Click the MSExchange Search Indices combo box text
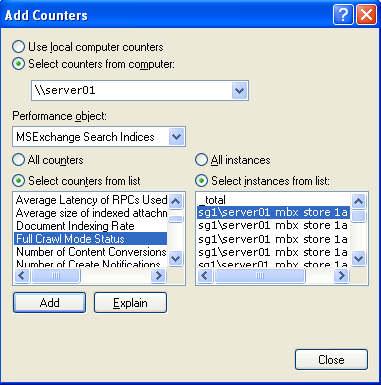This screenshot has height=385, width=381. click(x=85, y=137)
